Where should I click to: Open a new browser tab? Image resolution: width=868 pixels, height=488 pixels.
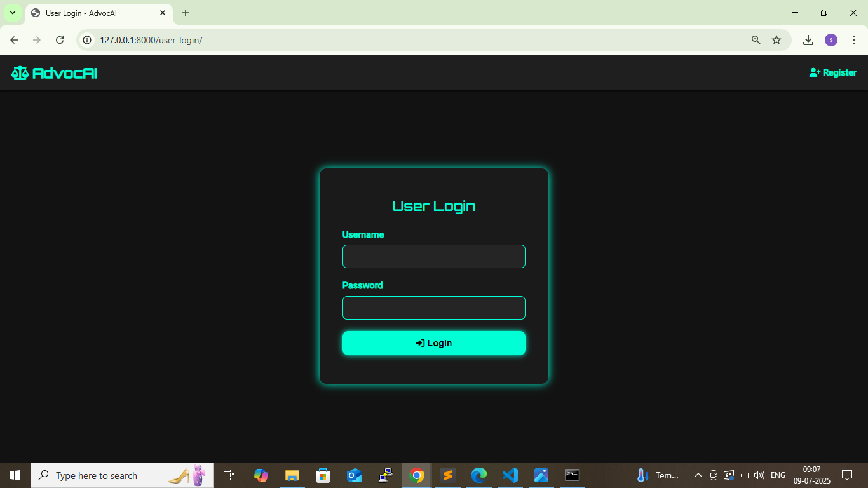[x=186, y=13]
